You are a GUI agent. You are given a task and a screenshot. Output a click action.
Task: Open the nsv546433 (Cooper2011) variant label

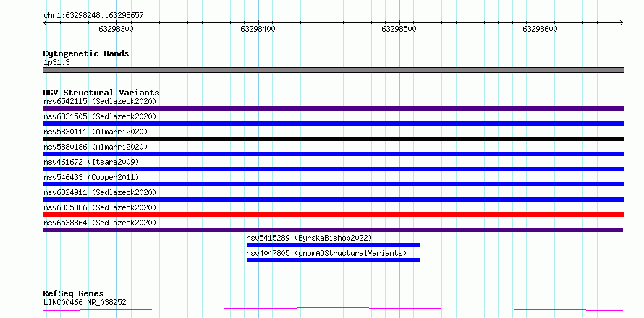click(91, 177)
